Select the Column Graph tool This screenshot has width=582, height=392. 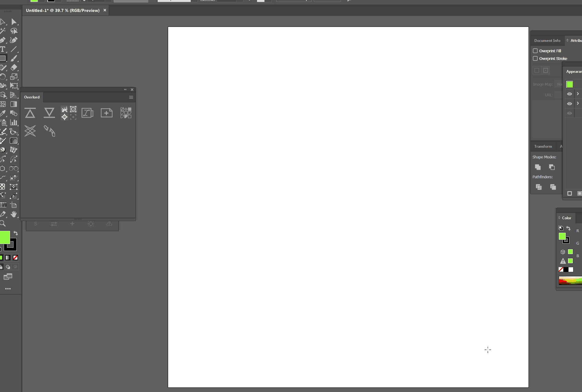(x=14, y=123)
